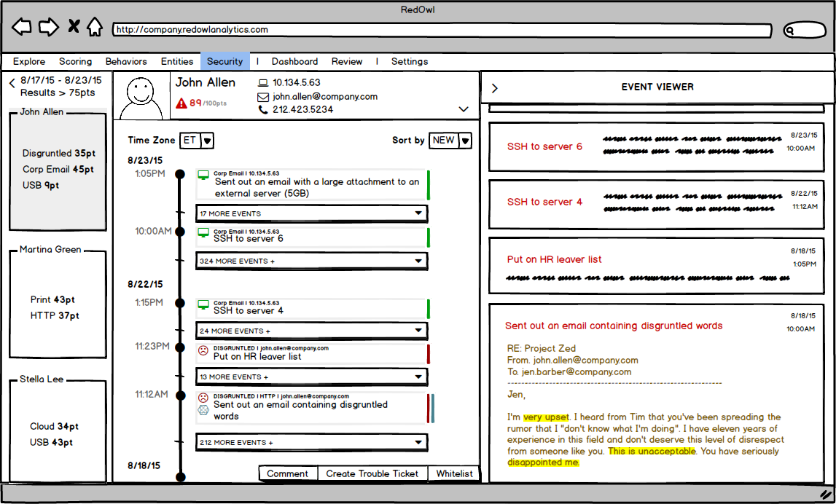Click the envelope email icon
The image size is (836, 504).
[263, 97]
